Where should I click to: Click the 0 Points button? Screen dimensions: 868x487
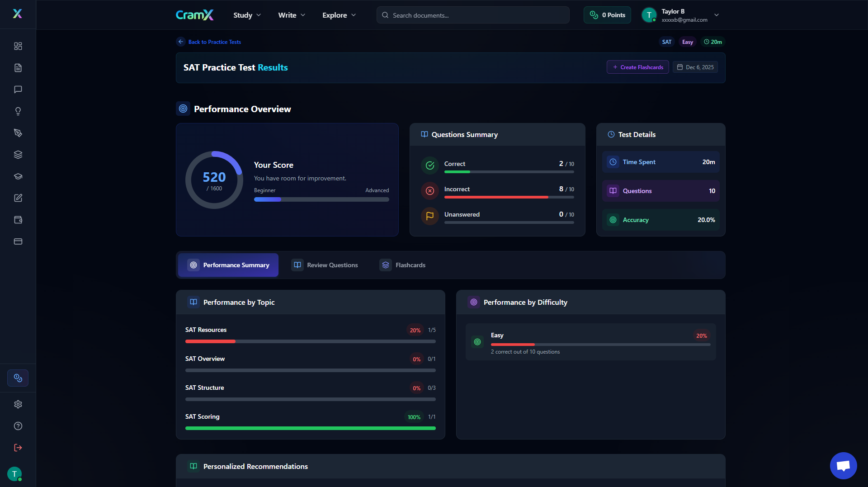607,15
